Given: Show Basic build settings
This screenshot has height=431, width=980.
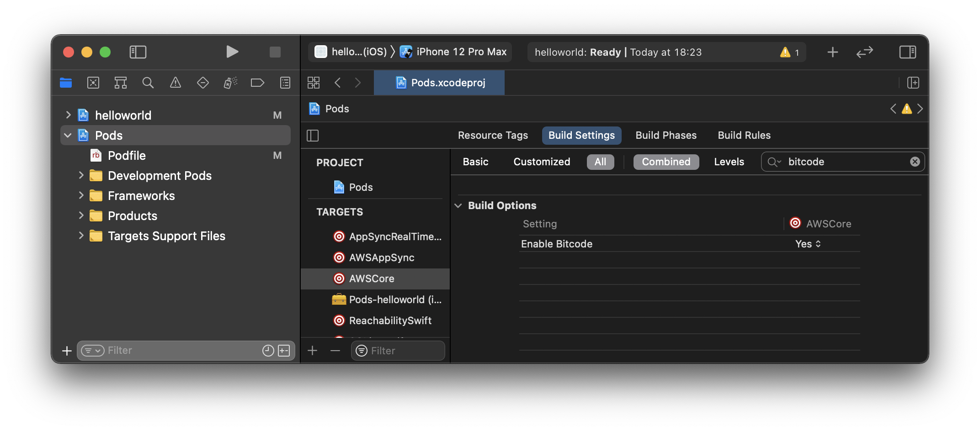Looking at the screenshot, I should 475,162.
